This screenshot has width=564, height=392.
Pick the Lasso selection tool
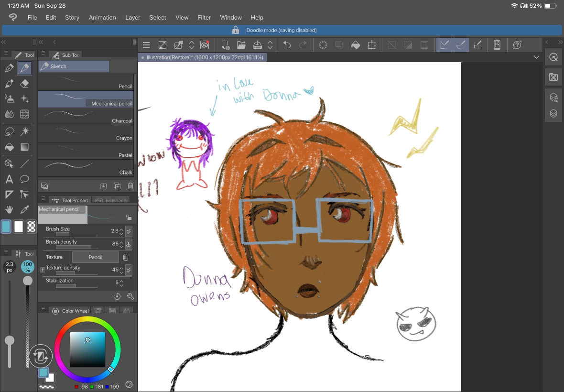(x=10, y=131)
